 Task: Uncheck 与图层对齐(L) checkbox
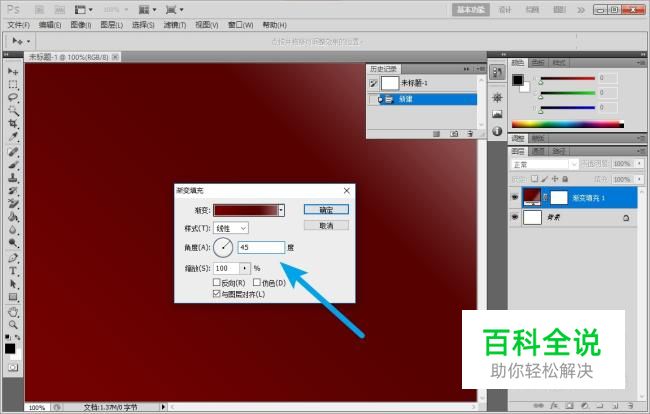pyautogui.click(x=216, y=293)
